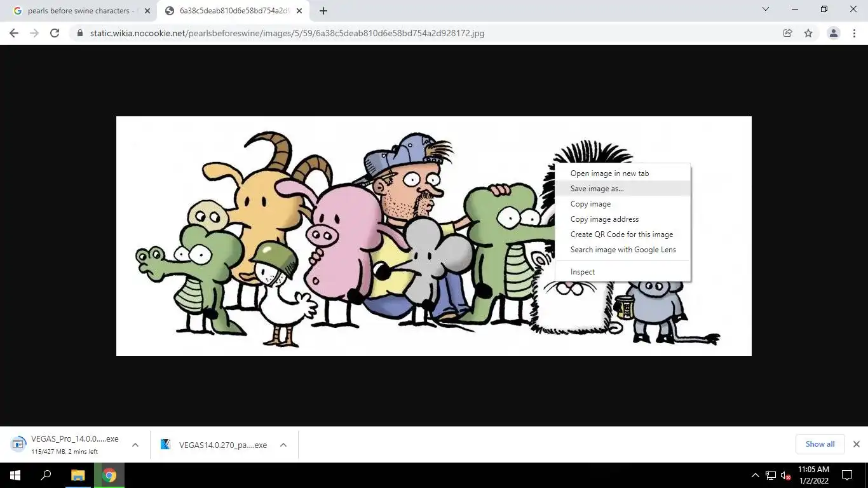Click the Chrome taskbar icon

pos(109,475)
